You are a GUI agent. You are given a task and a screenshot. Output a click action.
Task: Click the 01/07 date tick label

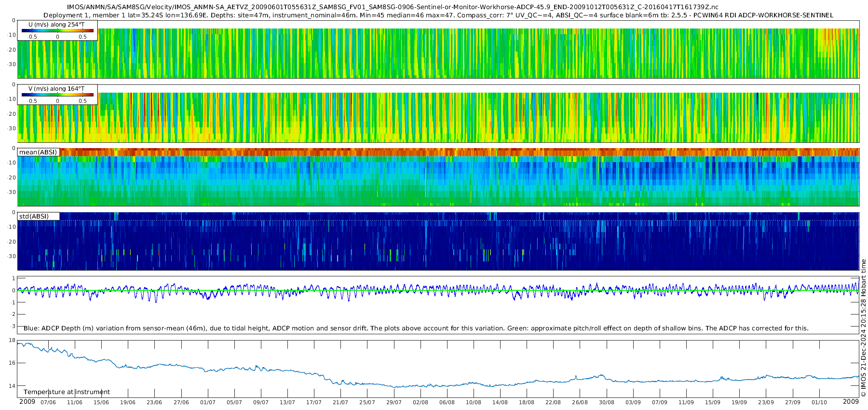pyautogui.click(x=207, y=402)
